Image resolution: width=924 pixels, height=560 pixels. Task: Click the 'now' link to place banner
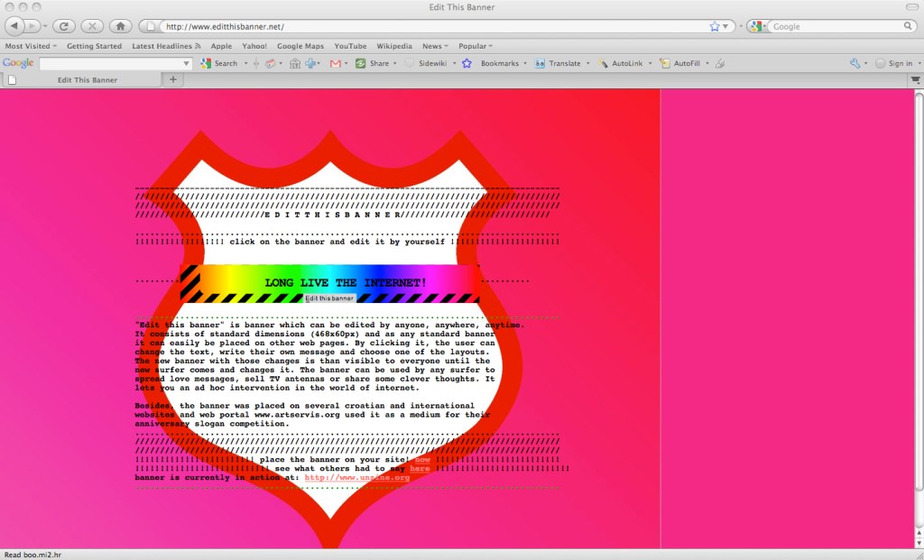pos(422,459)
